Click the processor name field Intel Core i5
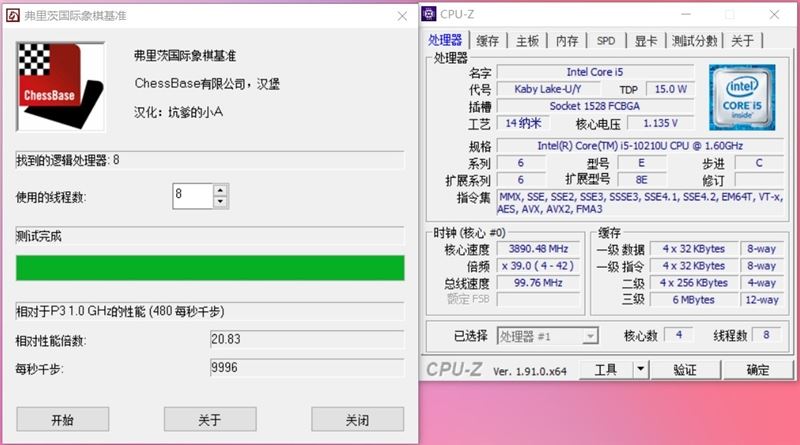This screenshot has width=800, height=445. tap(595, 72)
